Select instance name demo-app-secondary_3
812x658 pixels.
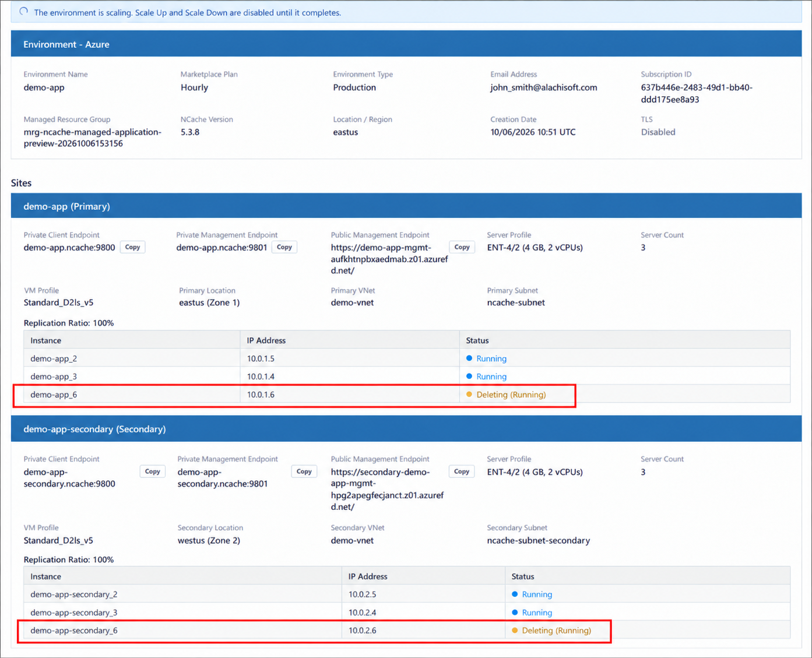tap(74, 613)
